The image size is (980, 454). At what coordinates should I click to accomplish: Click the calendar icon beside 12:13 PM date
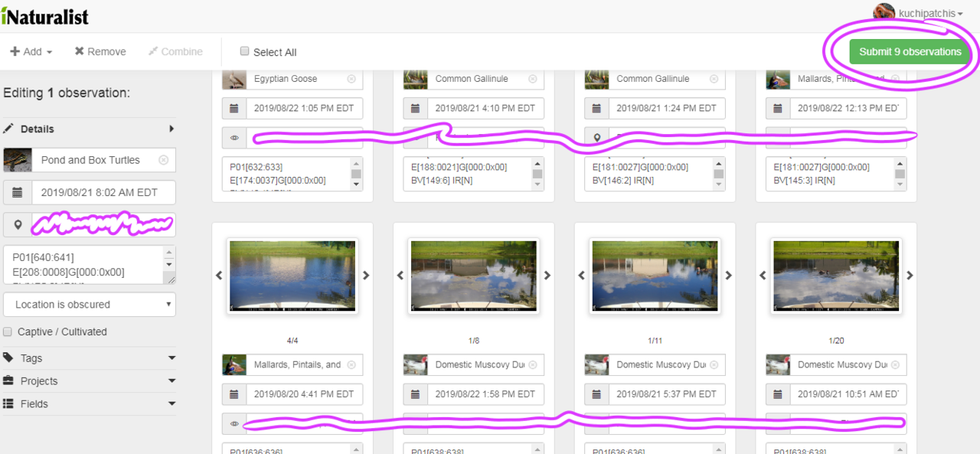tap(779, 109)
